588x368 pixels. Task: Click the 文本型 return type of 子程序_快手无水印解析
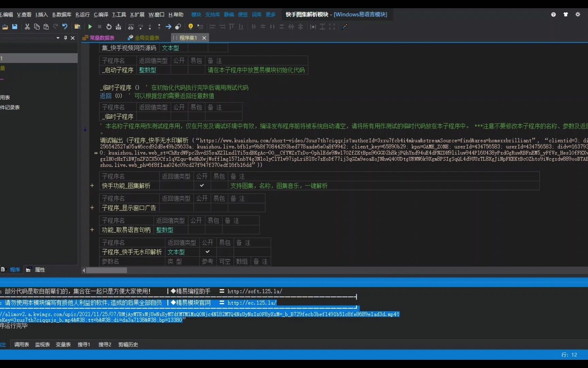(x=176, y=252)
